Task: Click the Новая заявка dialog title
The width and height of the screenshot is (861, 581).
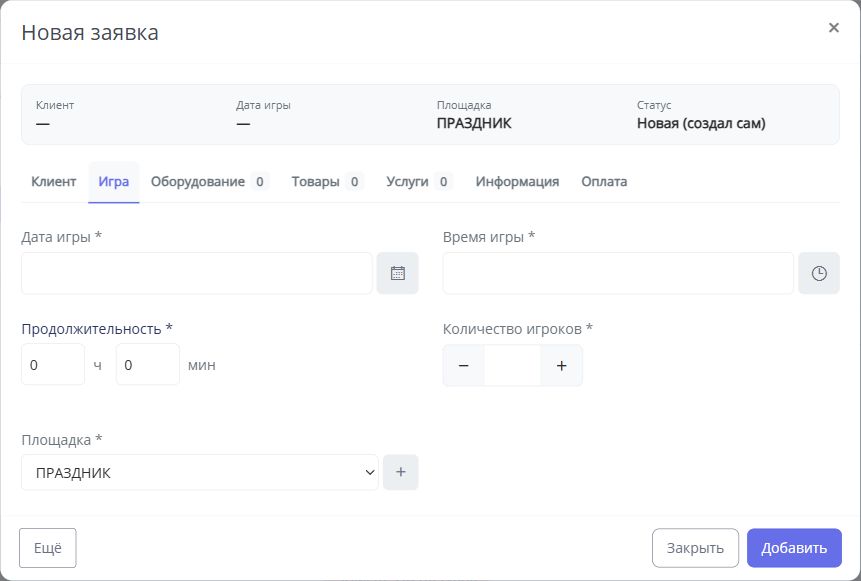Action: [x=90, y=32]
